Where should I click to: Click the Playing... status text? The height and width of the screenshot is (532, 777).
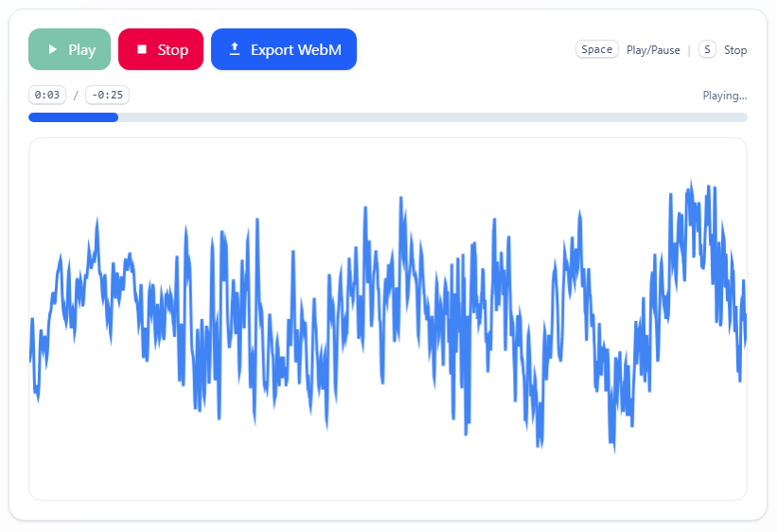[724, 96]
